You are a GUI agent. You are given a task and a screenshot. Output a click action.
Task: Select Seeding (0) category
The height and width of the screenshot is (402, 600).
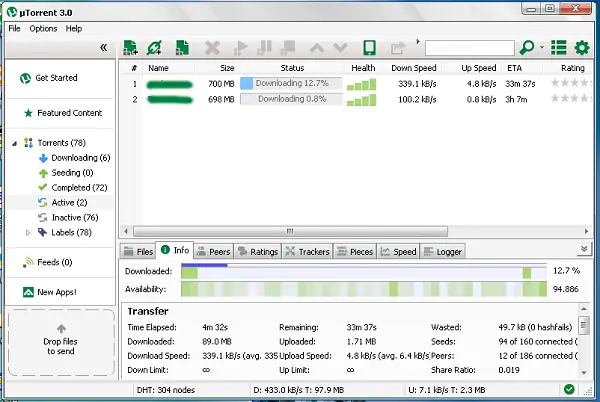[x=66, y=173]
